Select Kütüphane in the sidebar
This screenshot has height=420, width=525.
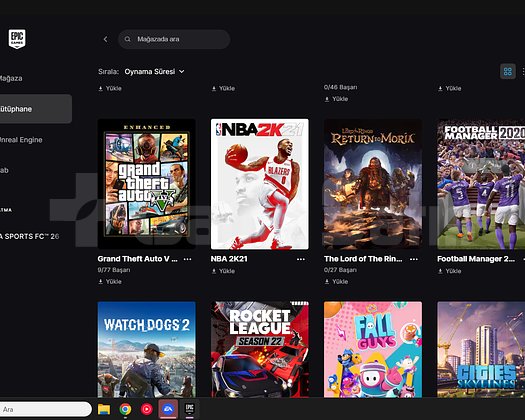(36, 109)
